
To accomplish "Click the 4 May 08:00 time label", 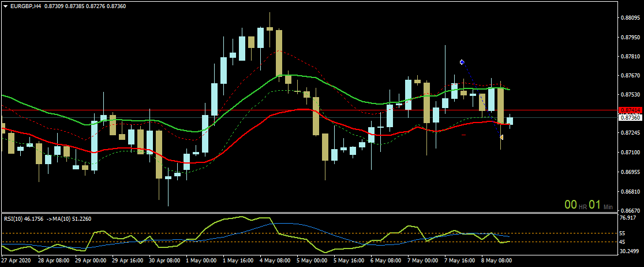I will [275, 261].
